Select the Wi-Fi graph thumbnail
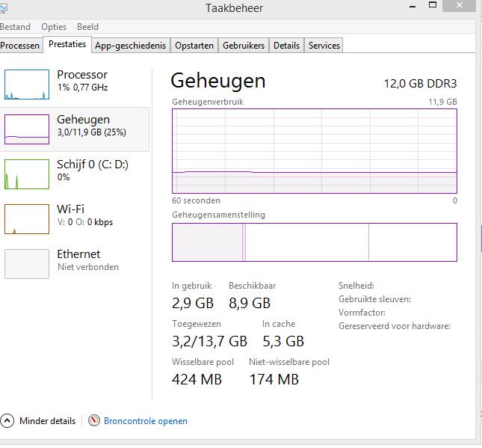The height and width of the screenshot is (448, 482). tap(27, 219)
